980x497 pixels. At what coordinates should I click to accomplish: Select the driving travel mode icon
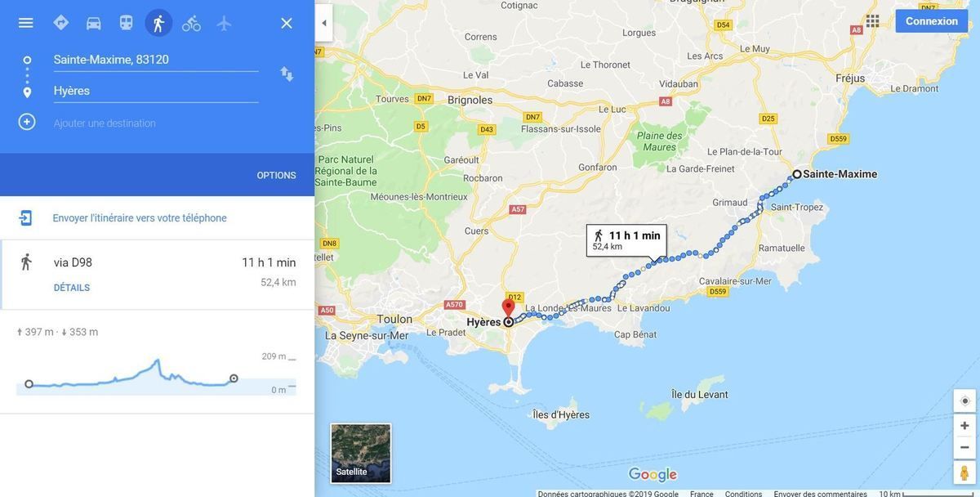coord(94,23)
